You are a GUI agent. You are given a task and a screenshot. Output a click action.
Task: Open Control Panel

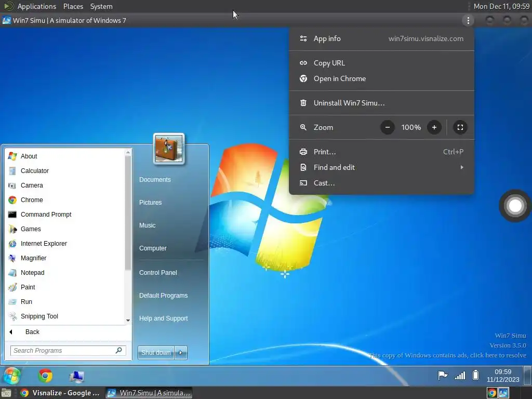coord(158,273)
